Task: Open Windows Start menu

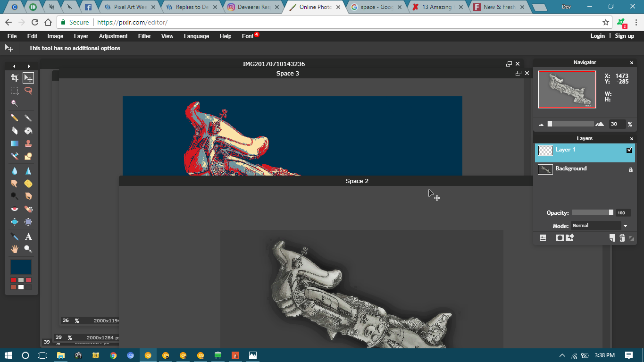Action: [x=8, y=355]
